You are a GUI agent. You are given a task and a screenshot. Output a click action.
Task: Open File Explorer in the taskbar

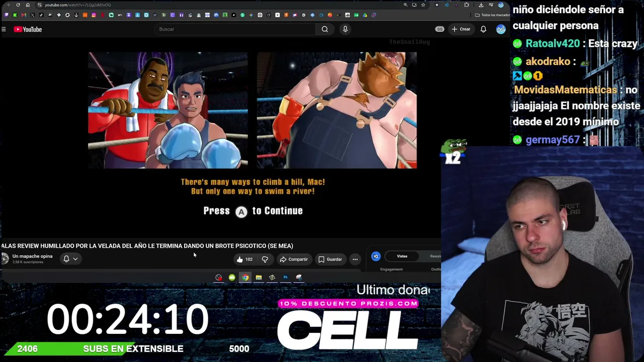point(259,278)
